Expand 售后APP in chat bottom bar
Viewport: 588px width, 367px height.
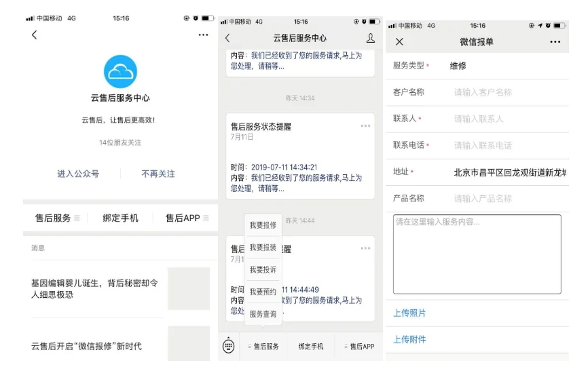tap(359, 347)
